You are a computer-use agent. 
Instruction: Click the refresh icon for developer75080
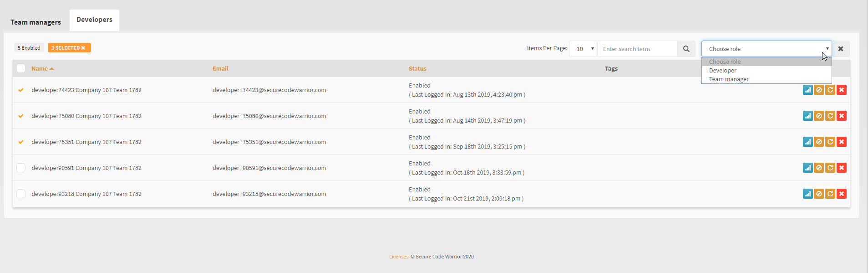point(830,116)
